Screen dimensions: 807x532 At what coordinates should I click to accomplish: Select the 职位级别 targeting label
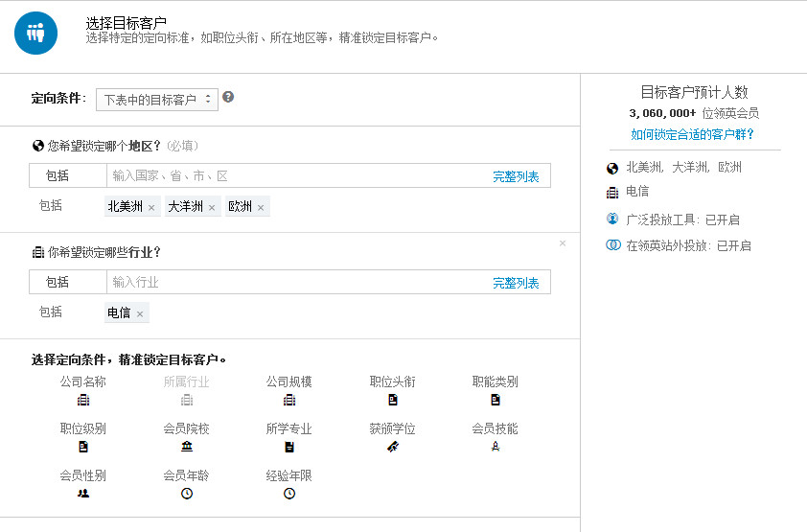tap(83, 428)
